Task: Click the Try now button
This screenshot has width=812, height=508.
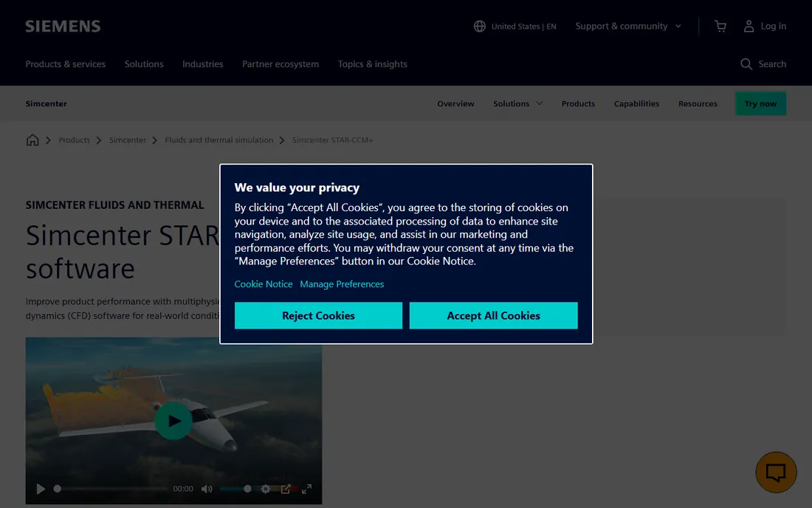Action: pyautogui.click(x=760, y=103)
